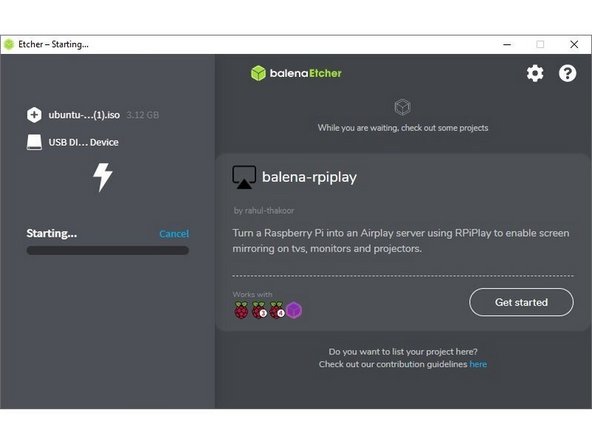Image resolution: width=592 pixels, height=444 pixels.
Task: Cancel the flashing process
Action: tap(174, 234)
